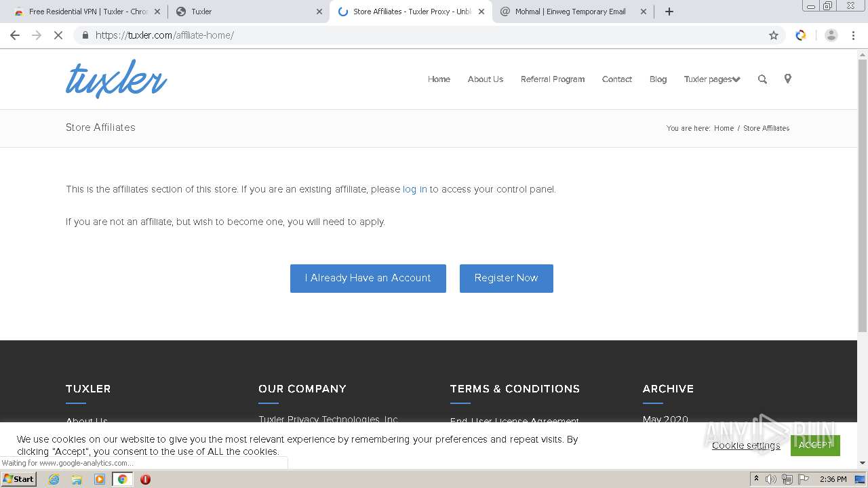Open Chrome three-dot menu
Viewport: 868px width, 488px height.
point(854,35)
